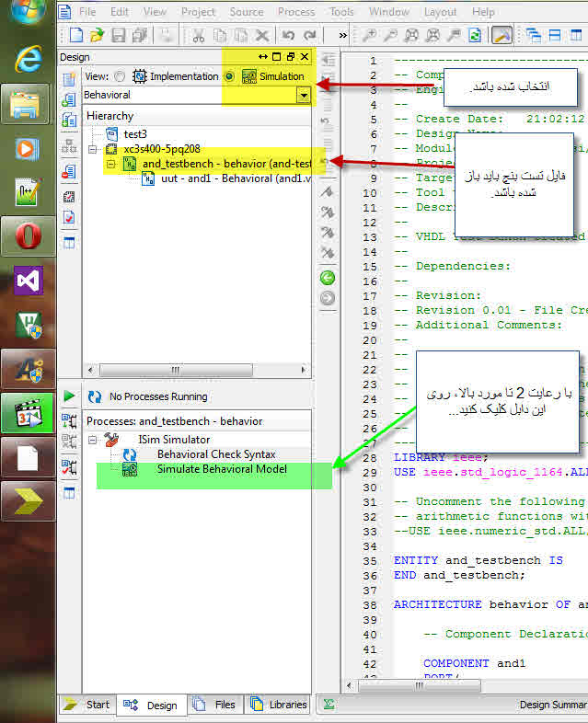Click the green Run process arrow

coord(70,396)
